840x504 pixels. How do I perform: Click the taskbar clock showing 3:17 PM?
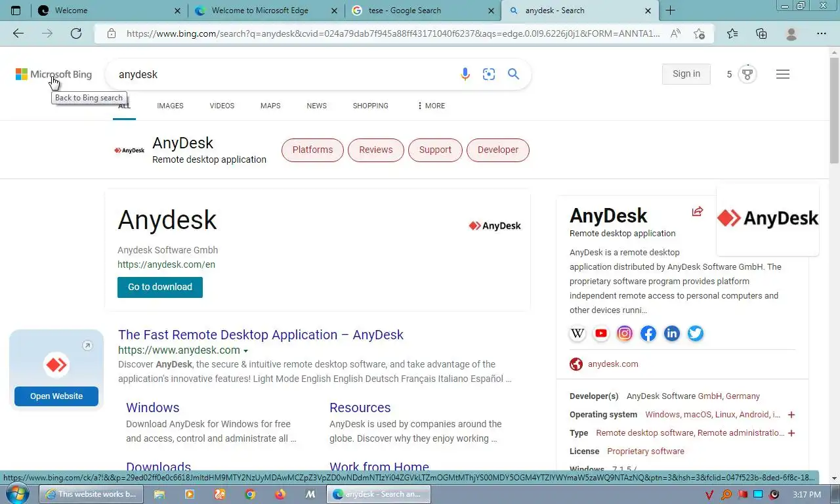pos(807,494)
